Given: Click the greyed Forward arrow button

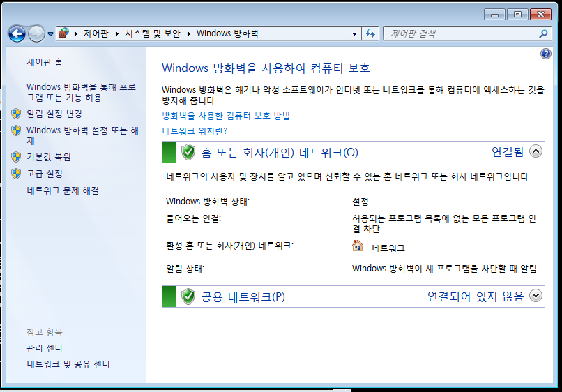Looking at the screenshot, I should point(36,34).
